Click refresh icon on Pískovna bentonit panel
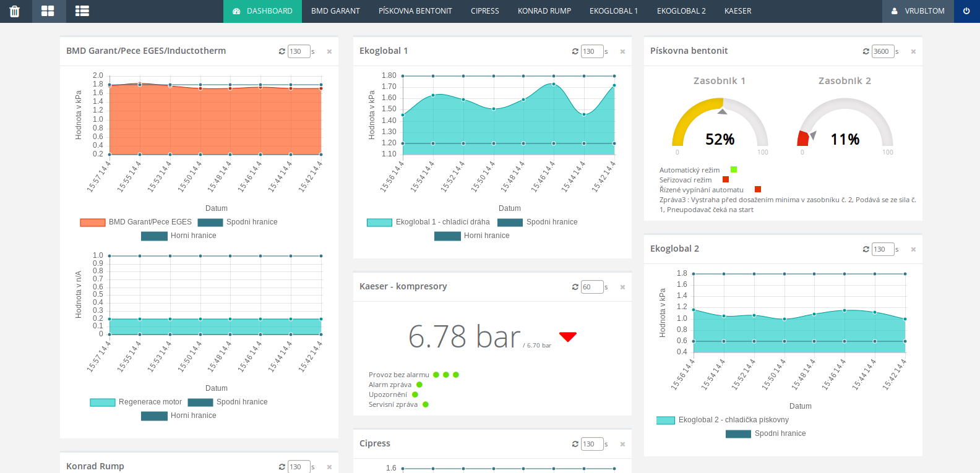 coord(866,51)
